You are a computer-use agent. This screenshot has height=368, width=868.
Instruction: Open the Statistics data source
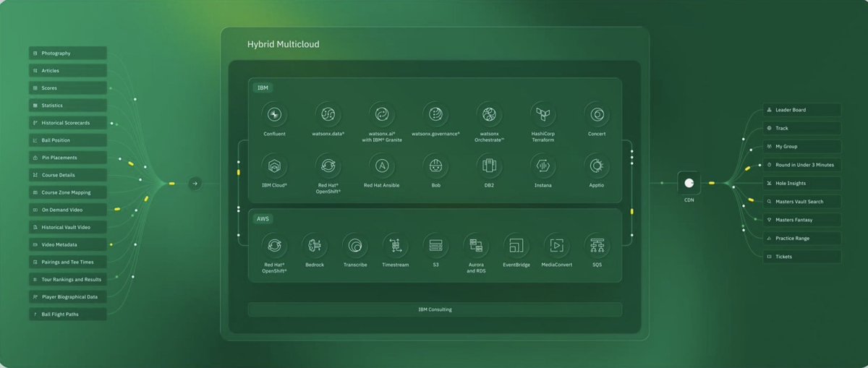pyautogui.click(x=68, y=106)
